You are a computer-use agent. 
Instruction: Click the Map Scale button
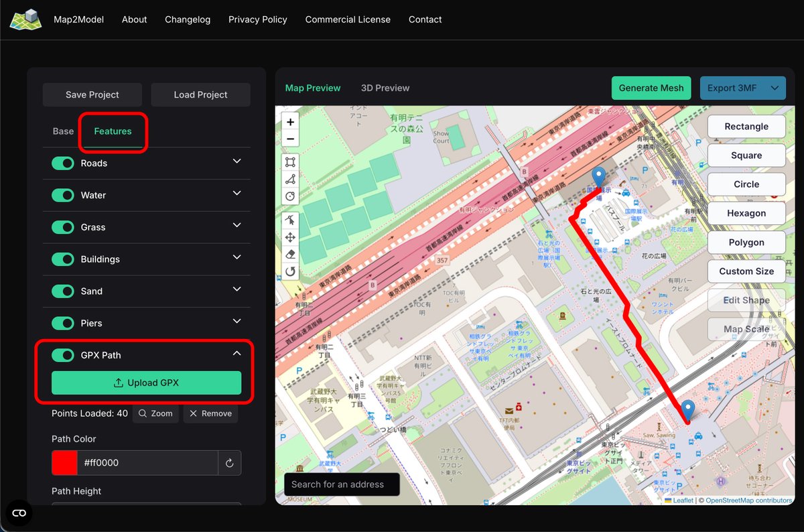[746, 329]
